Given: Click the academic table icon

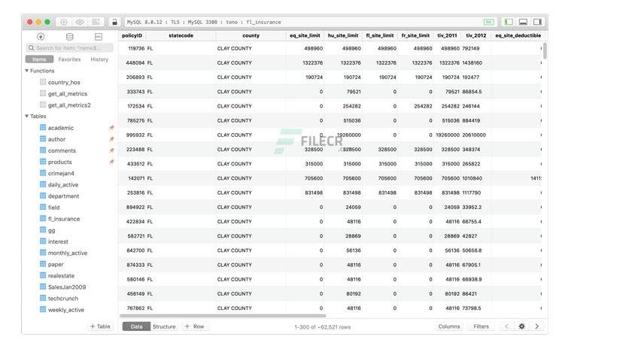Looking at the screenshot, I should point(43,128).
